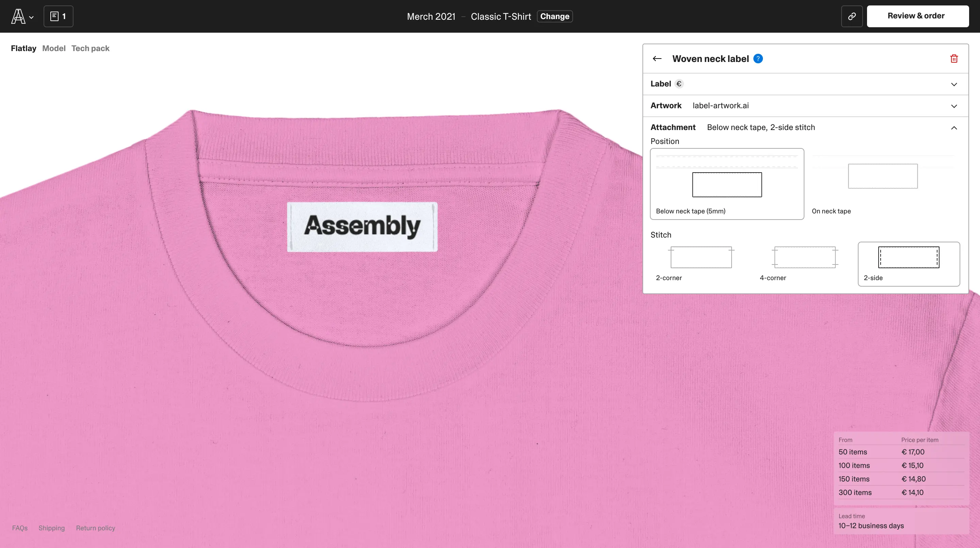Viewport: 980px width, 548px height.
Task: Select the 2-side stitch diagram icon
Action: (909, 258)
